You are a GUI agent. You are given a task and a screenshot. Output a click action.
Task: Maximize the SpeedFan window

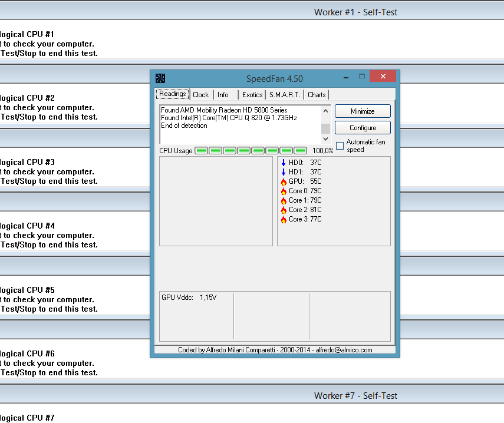click(361, 77)
